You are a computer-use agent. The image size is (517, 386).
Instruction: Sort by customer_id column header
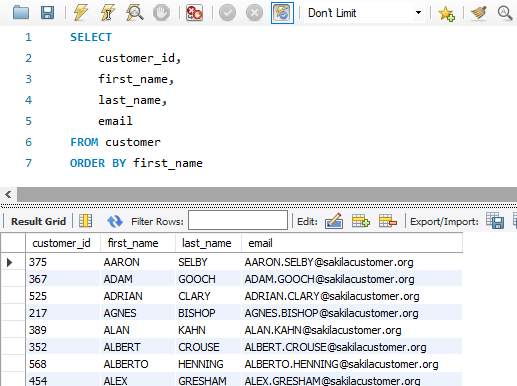pos(63,243)
